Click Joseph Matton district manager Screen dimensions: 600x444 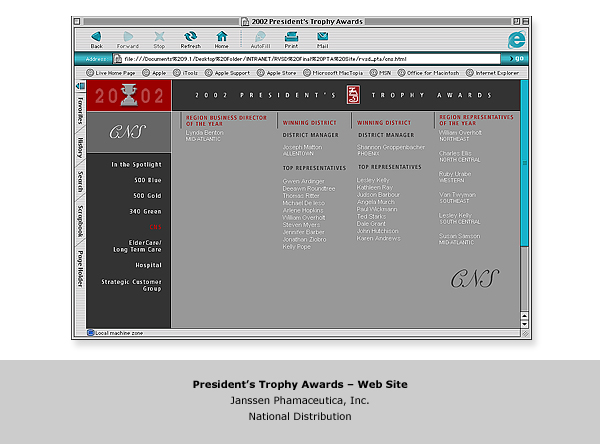tap(302, 147)
